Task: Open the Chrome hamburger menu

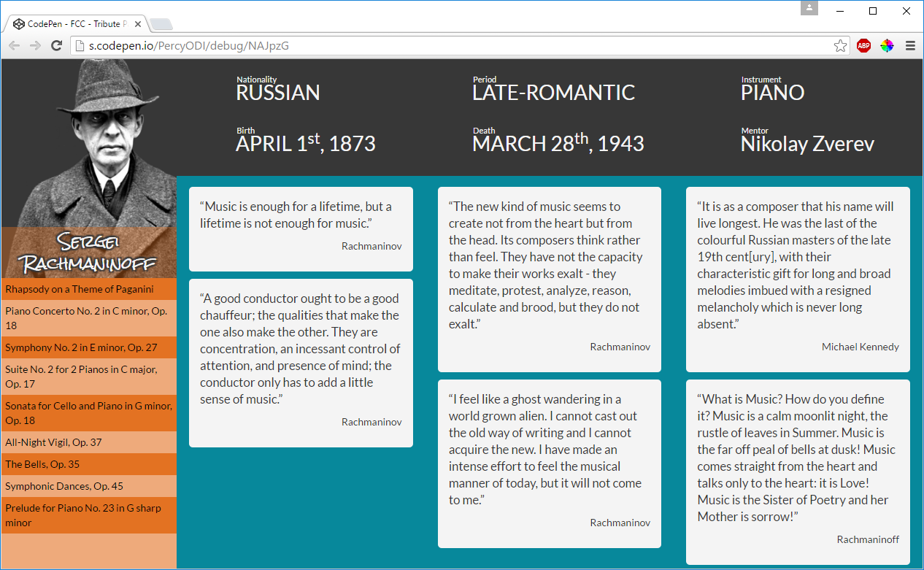Action: 910,46
